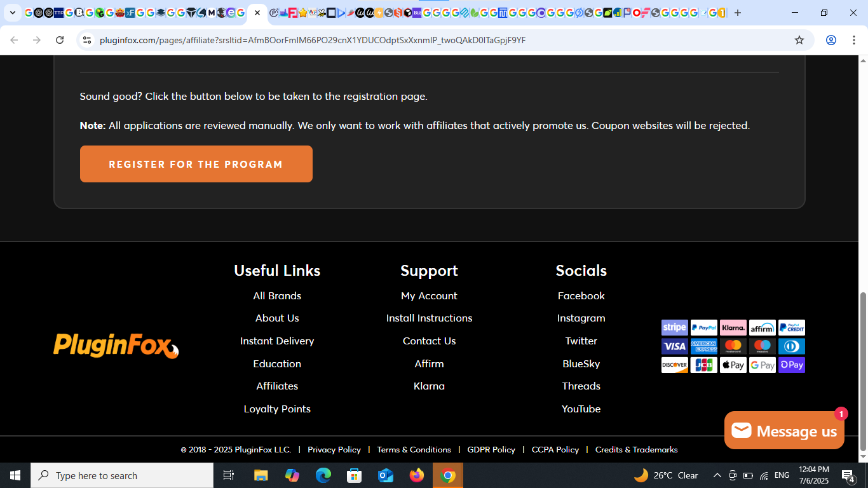The height and width of the screenshot is (488, 868).
Task: Open Outlook from taskbar
Action: [386, 475]
